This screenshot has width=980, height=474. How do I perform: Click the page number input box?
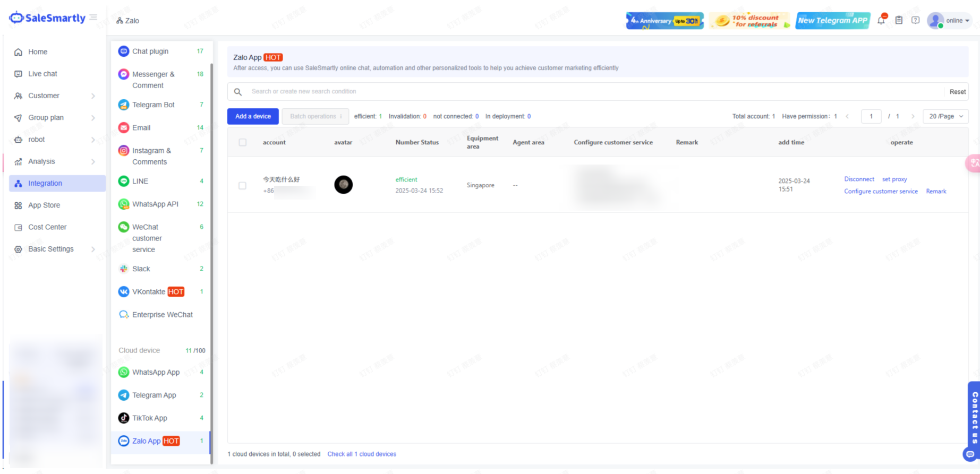pyautogui.click(x=871, y=117)
